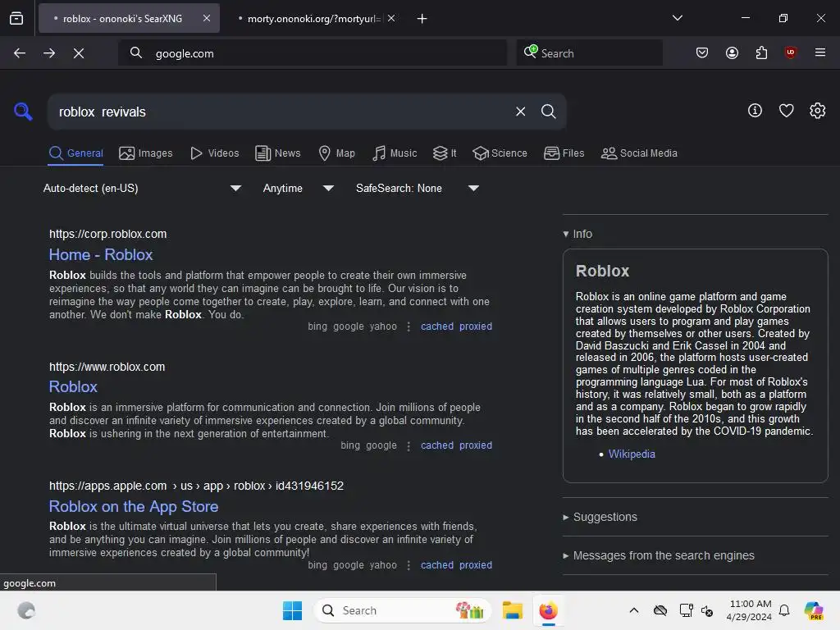Open a new tab
Image resolution: width=840 pixels, height=630 pixels.
coord(422,19)
